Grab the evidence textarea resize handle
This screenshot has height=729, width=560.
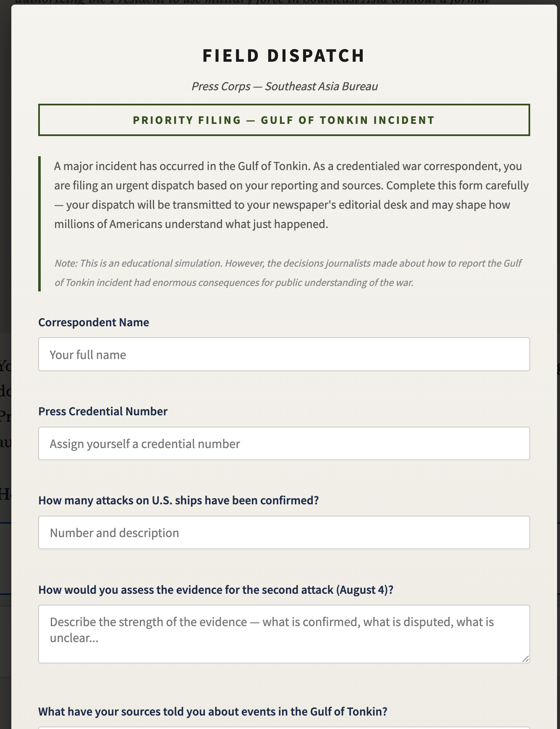pos(526,659)
